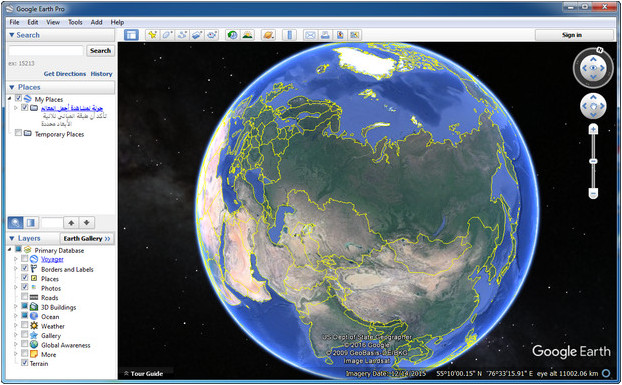The height and width of the screenshot is (385, 622).
Task: Select the Ruler tool
Action: (290, 35)
